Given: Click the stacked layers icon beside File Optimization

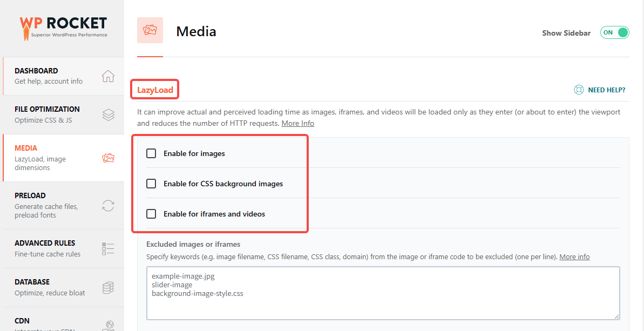Looking at the screenshot, I should 107,114.
